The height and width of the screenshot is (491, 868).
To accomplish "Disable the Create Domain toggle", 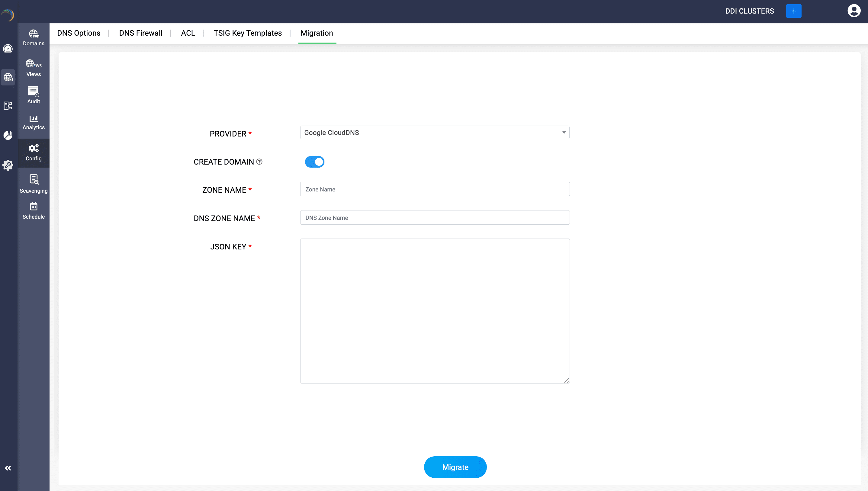I will pyautogui.click(x=314, y=162).
